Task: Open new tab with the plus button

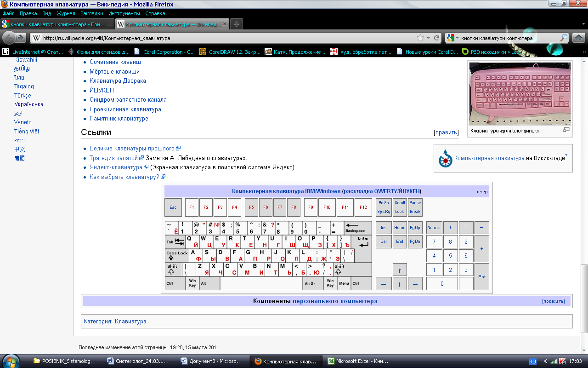Action: (x=236, y=24)
